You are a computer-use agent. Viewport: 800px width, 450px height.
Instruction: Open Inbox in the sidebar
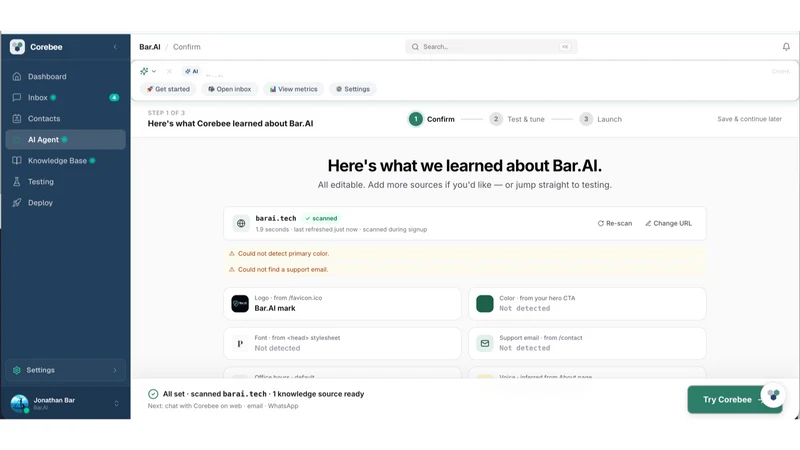pos(65,97)
